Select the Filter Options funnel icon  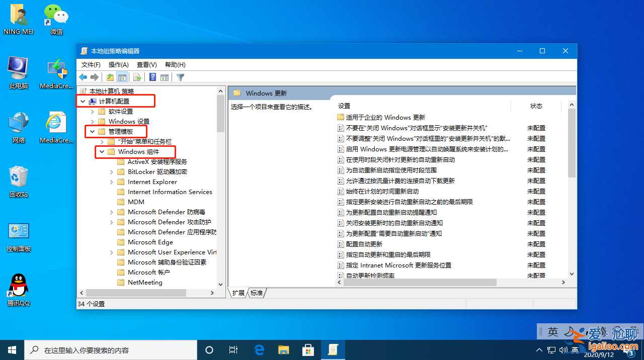[x=179, y=77]
